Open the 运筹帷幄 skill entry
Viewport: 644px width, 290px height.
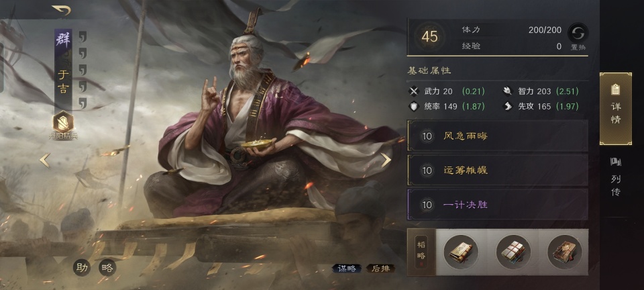point(497,170)
